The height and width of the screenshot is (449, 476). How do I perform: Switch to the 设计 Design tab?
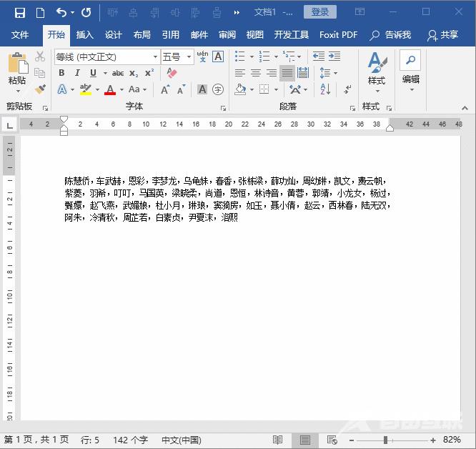pyautogui.click(x=113, y=34)
